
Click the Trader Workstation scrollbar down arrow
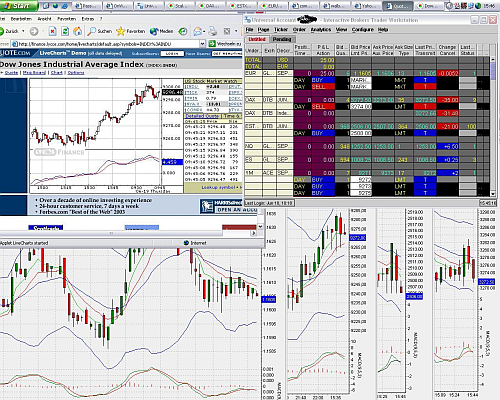(493, 194)
